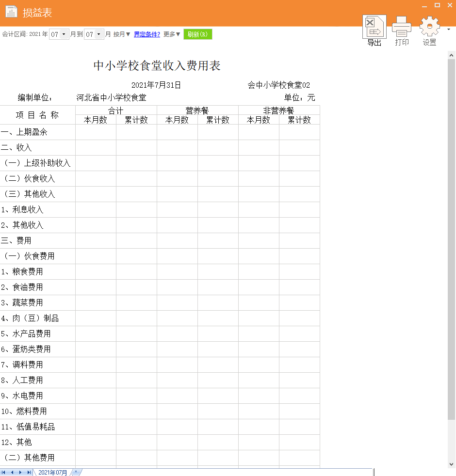Open the 导出 export to Excel tool
This screenshot has width=456, height=476.
(374, 30)
